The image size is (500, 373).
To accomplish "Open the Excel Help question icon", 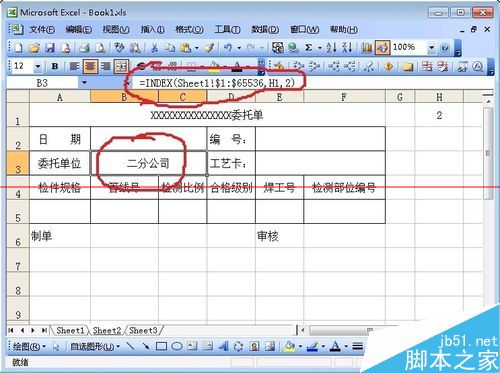I will [x=445, y=48].
